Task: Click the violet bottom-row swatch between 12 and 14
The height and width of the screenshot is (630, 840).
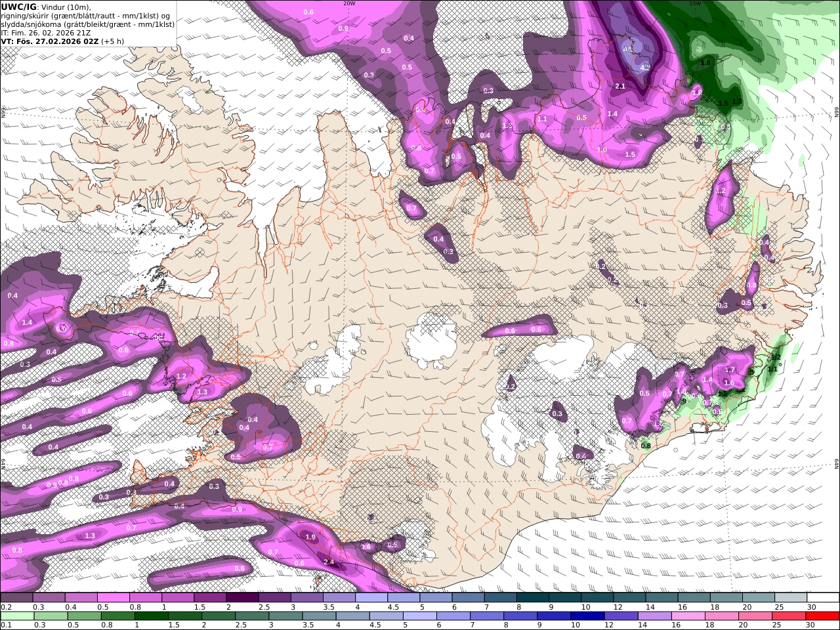Action: tap(621, 616)
